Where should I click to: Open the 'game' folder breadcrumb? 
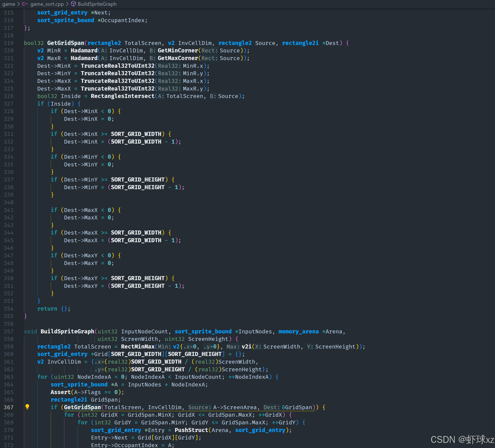point(9,4)
